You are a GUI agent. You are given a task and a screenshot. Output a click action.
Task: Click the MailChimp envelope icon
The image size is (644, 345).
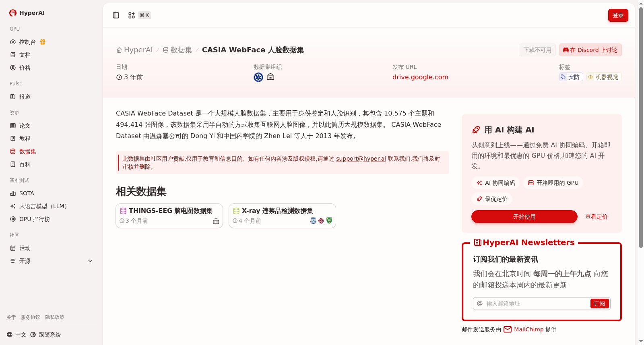[x=508, y=329]
